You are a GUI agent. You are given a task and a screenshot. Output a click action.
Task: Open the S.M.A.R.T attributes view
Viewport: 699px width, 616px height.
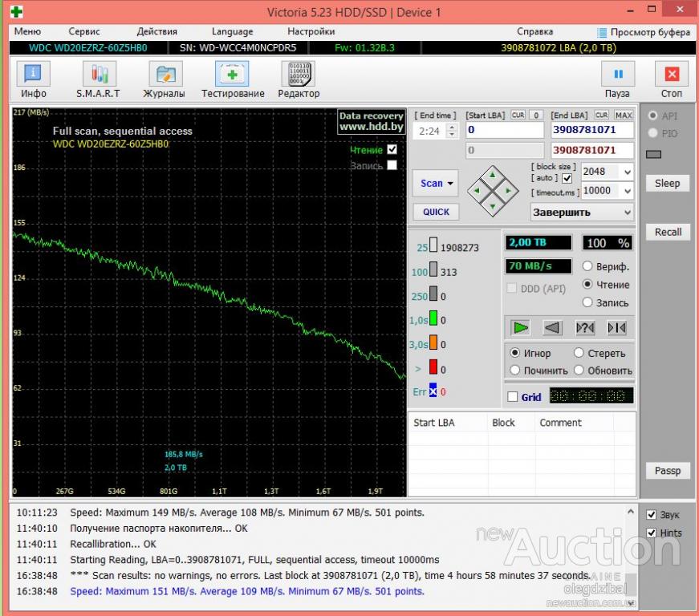(99, 80)
